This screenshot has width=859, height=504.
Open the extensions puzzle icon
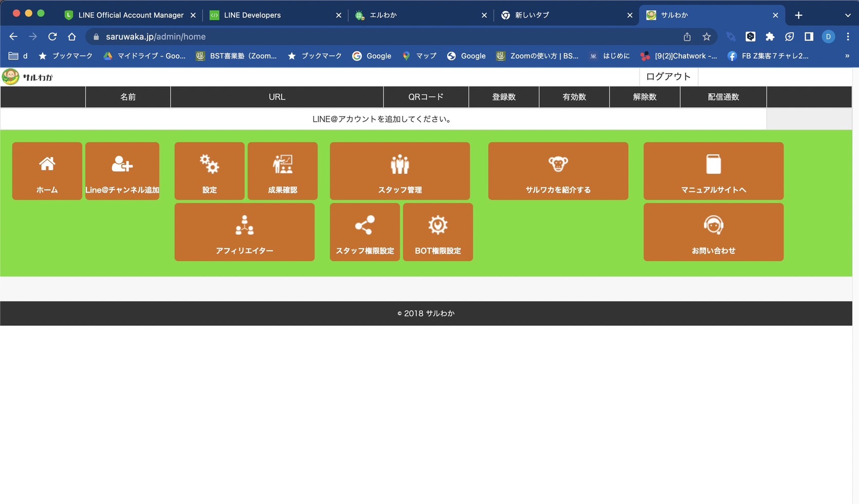tap(770, 36)
